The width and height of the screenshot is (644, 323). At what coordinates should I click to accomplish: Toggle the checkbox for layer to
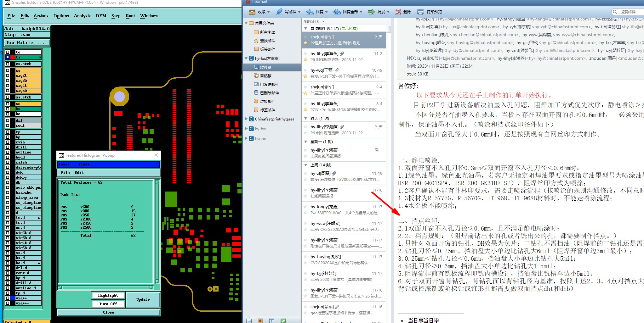tap(8, 52)
